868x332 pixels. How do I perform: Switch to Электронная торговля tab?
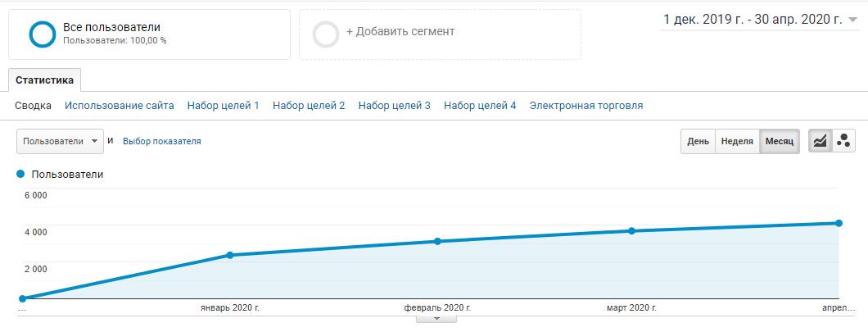(x=585, y=106)
